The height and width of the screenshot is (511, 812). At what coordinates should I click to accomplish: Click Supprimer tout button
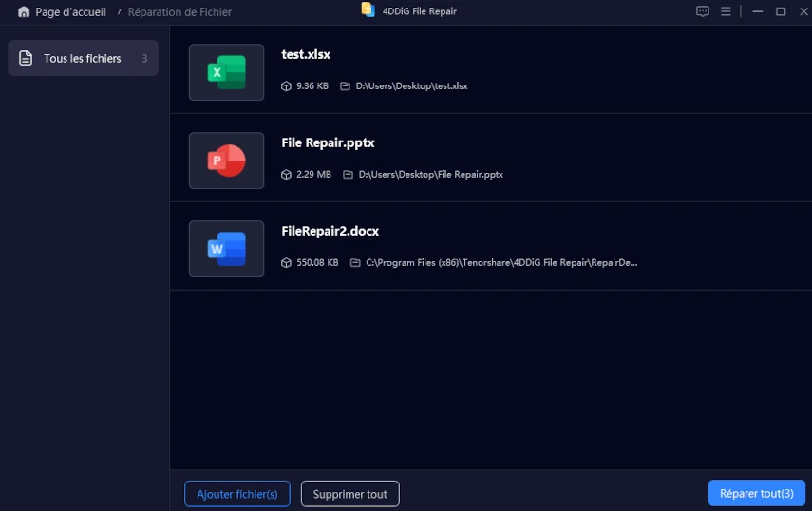tap(350, 494)
